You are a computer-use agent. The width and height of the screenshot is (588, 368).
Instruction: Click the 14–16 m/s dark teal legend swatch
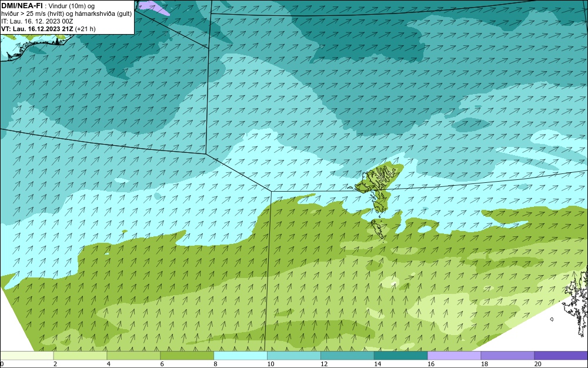pos(401,356)
